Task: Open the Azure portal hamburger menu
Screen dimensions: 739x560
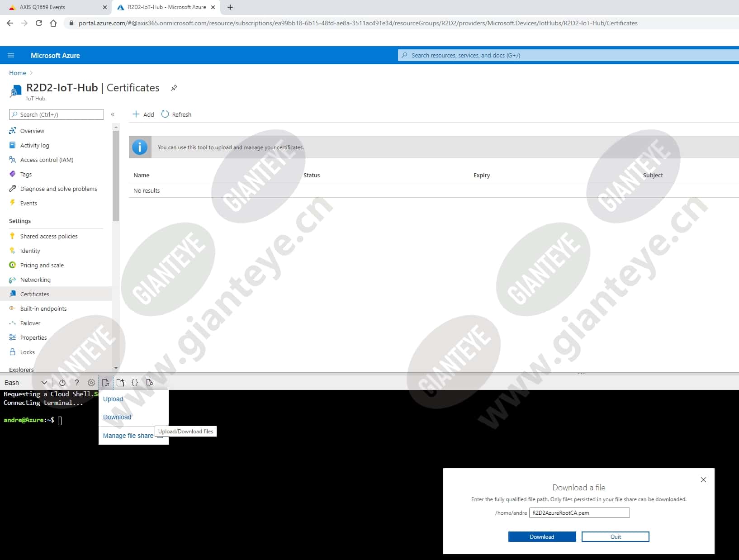Action: coord(11,55)
